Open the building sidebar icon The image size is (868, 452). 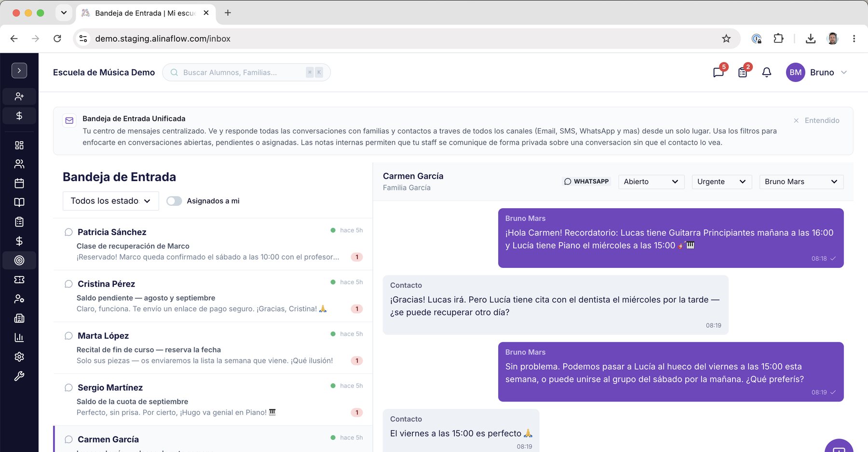pyautogui.click(x=19, y=318)
